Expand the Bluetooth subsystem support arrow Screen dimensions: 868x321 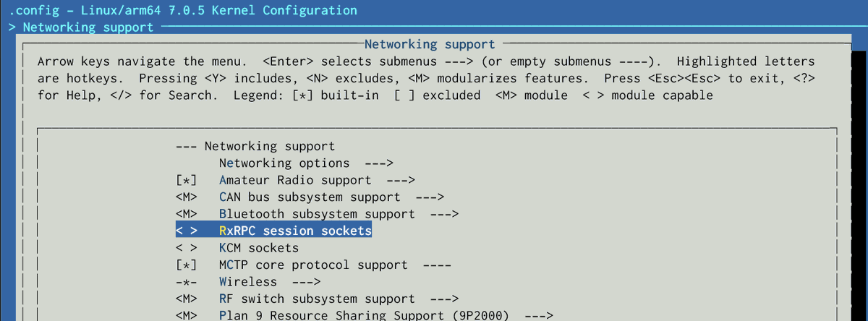point(444,214)
